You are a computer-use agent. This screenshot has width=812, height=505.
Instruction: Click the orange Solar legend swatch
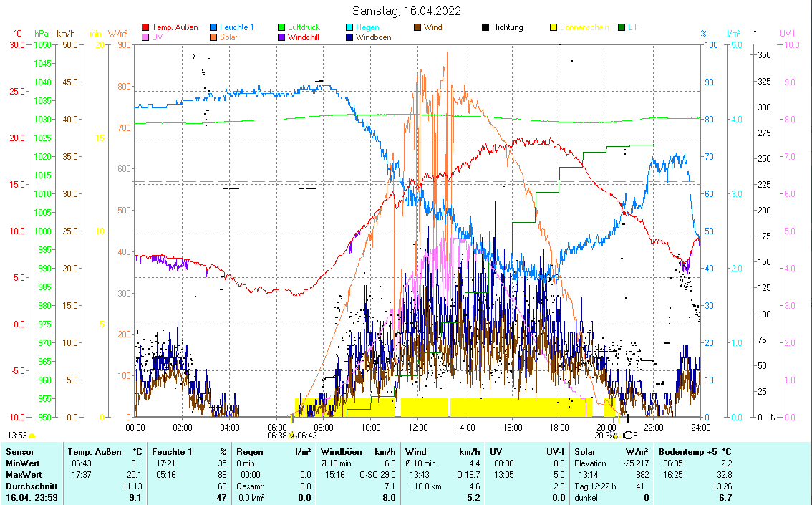pos(213,37)
